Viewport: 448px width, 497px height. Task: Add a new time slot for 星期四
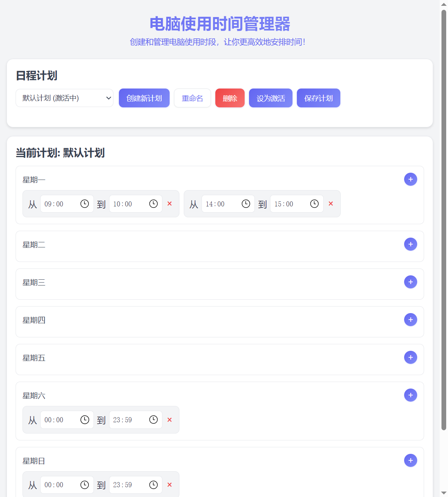click(x=410, y=320)
